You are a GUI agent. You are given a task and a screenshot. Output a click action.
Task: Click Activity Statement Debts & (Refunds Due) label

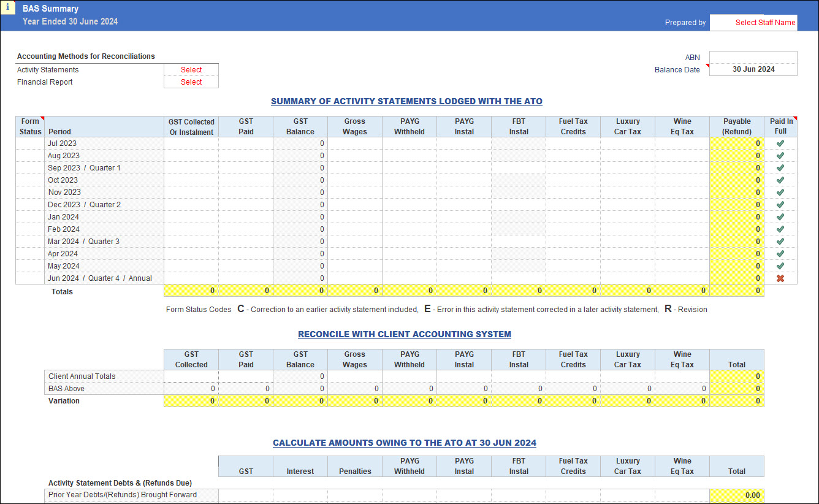click(x=120, y=483)
